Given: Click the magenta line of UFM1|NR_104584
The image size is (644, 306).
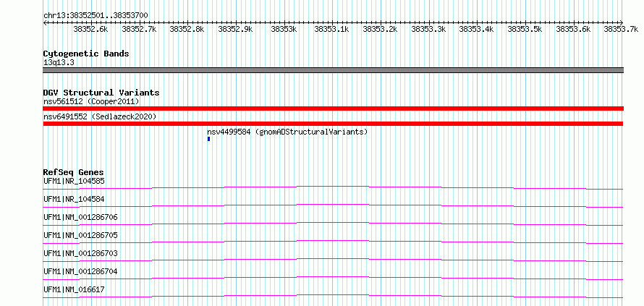Looking at the screenshot, I should click(x=333, y=205).
